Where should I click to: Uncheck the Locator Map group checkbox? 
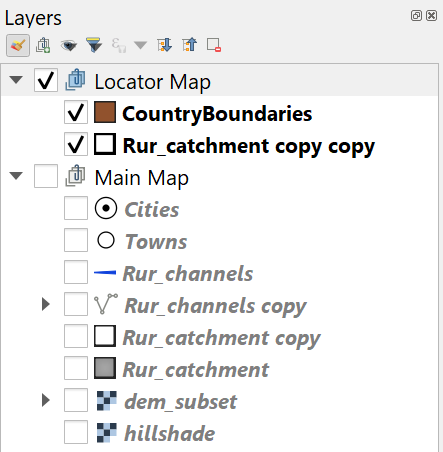coord(46,80)
